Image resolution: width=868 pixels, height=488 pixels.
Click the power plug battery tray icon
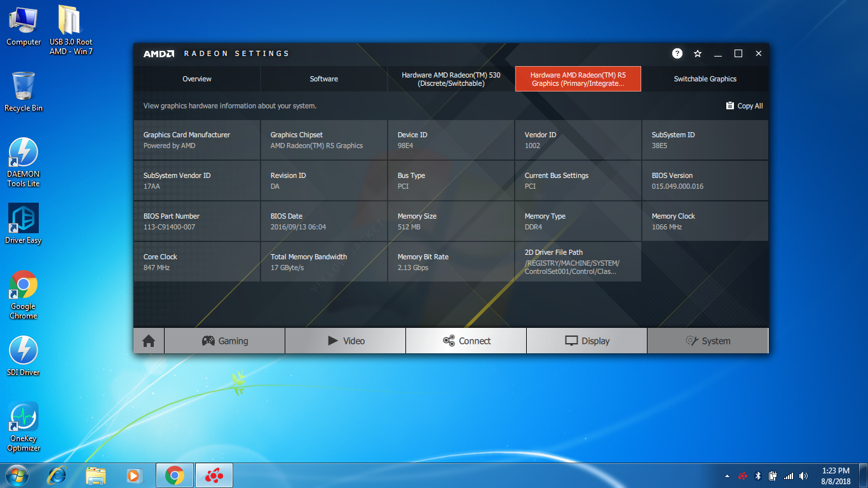pos(773,476)
